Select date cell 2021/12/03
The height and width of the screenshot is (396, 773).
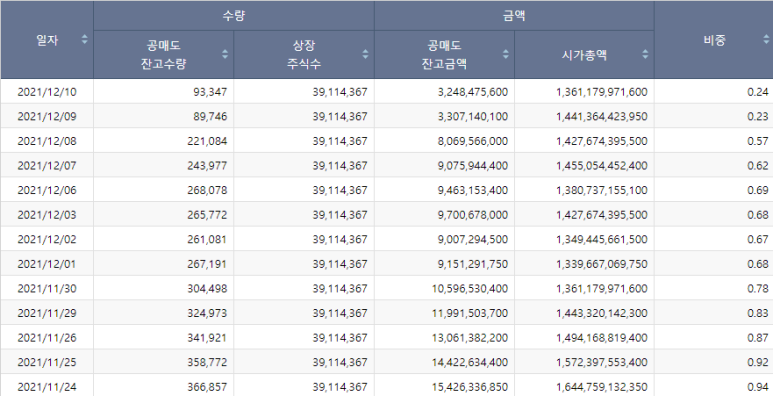[x=47, y=215]
